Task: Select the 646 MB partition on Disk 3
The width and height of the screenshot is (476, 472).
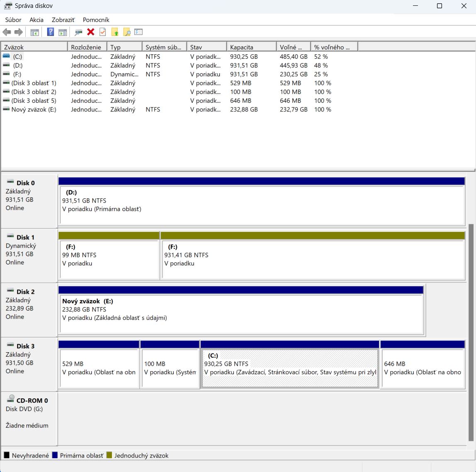Action: pos(423,365)
